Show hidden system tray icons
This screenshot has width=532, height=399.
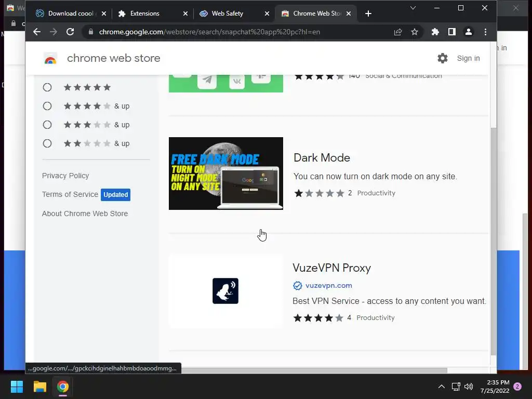tap(442, 387)
